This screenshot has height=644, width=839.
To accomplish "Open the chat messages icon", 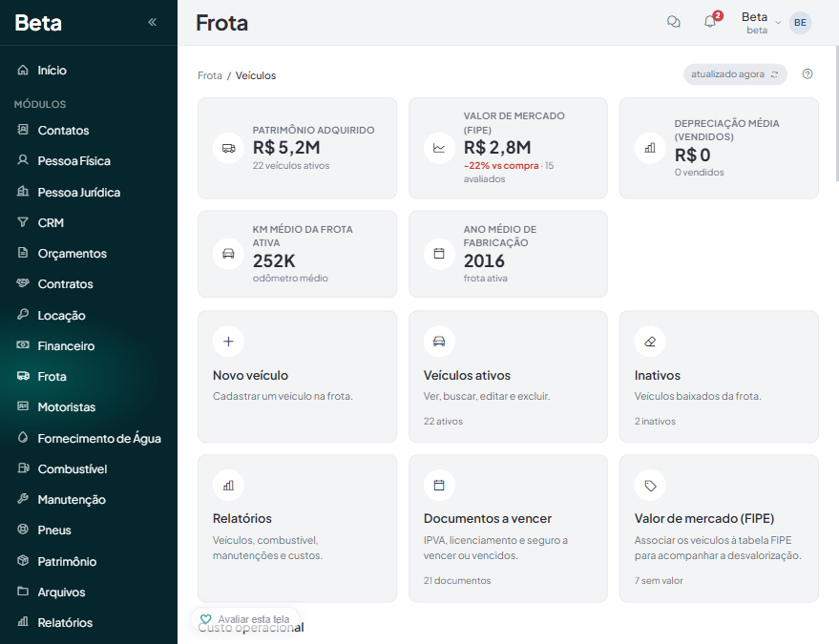I will pos(673,22).
